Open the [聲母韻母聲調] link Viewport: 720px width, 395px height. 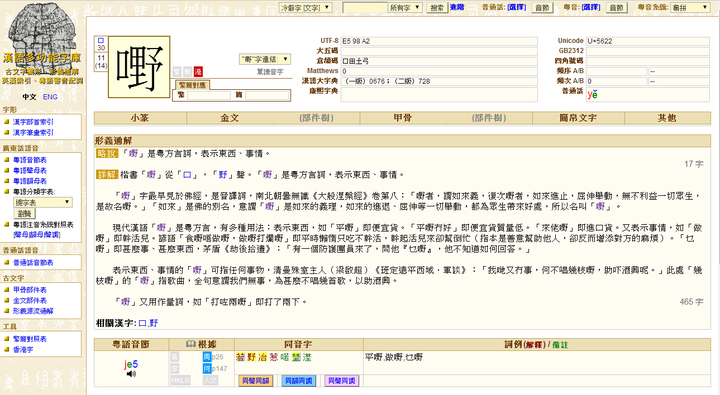[37, 235]
